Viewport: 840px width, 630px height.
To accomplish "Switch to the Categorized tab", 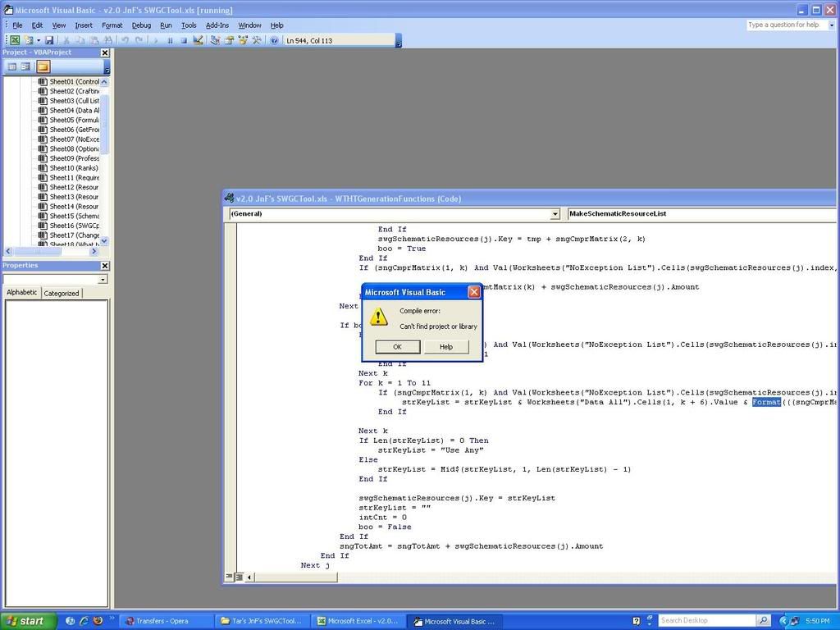I will pos(61,294).
